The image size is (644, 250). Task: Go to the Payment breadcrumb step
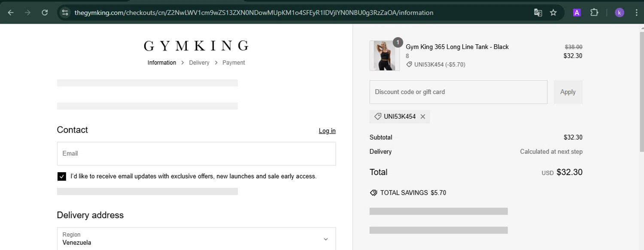tap(234, 63)
